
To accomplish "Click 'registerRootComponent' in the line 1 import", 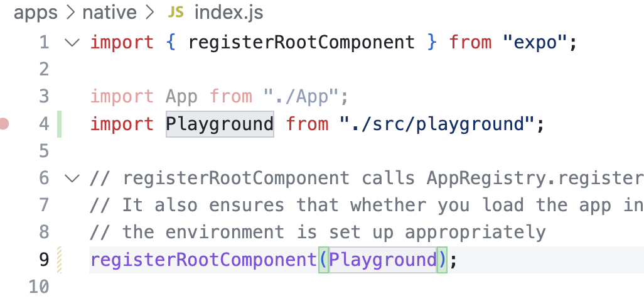I will [x=301, y=43].
